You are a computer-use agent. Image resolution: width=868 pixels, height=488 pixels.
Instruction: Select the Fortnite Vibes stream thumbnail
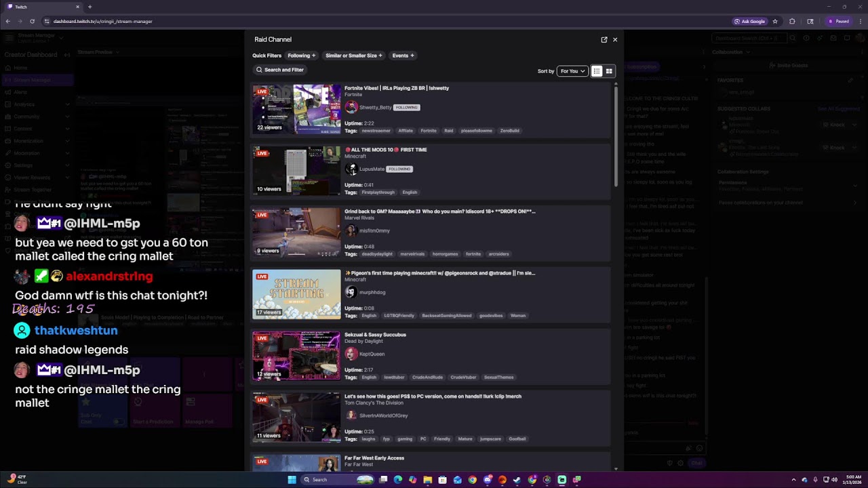[x=296, y=108]
